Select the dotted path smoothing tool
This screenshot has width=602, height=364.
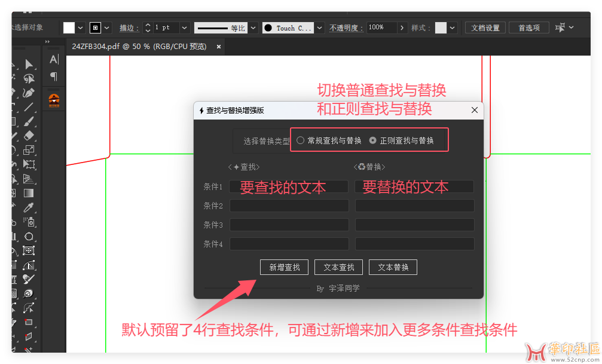[29, 308]
